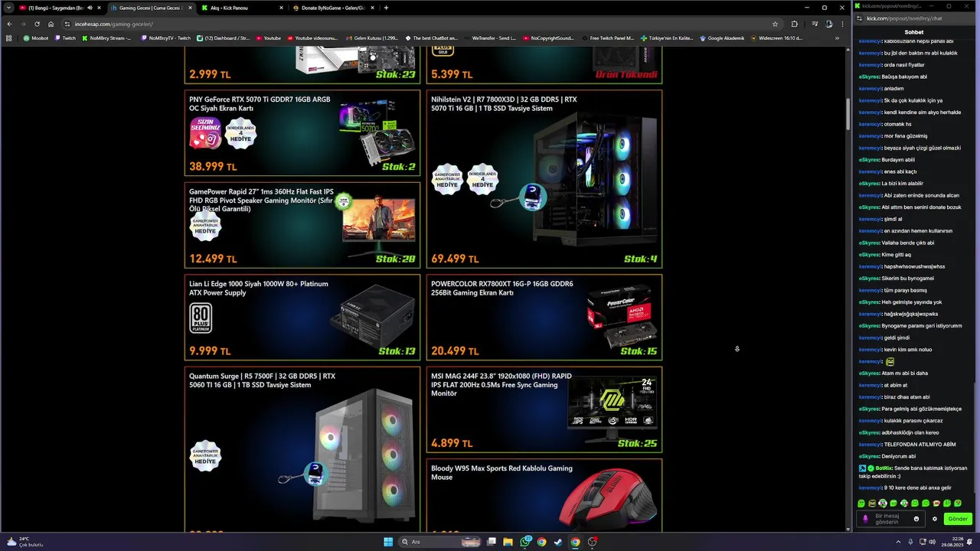Screen dimensions: 980x551
Task: Open WhatsApp from taskbar
Action: (525, 542)
